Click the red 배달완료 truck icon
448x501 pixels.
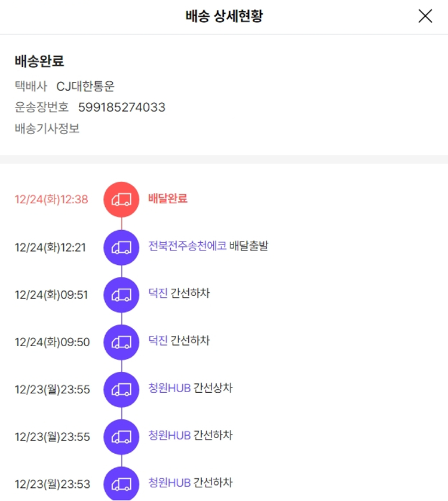point(121,199)
